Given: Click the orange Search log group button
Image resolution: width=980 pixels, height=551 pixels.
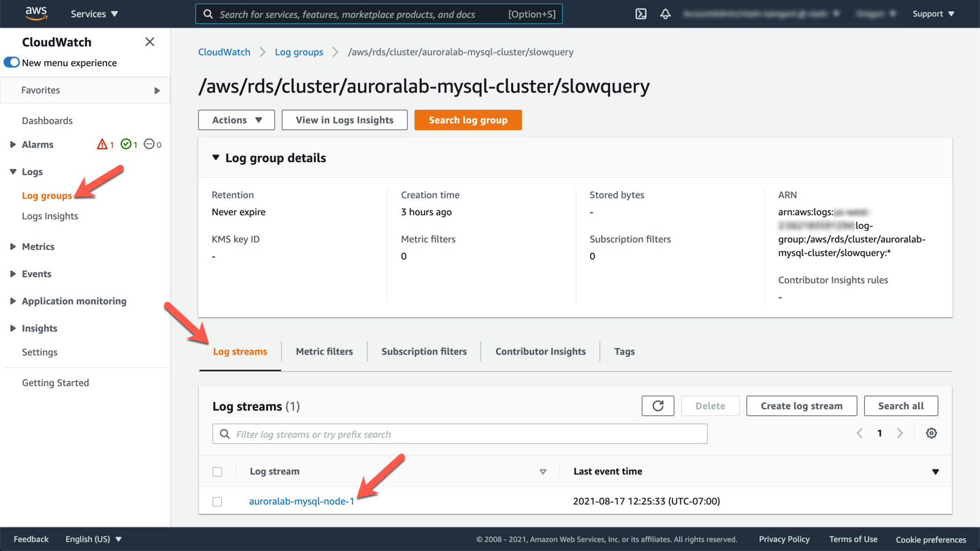Looking at the screenshot, I should click(468, 120).
